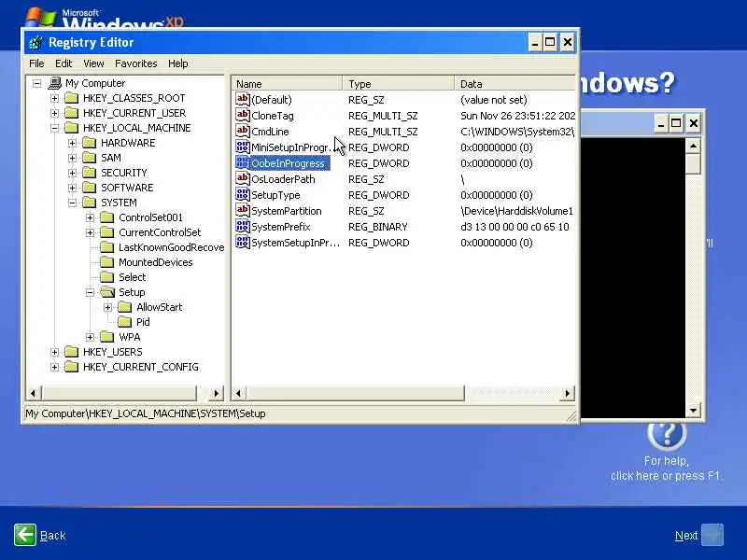Click the (Default) string value icon
Viewport: 747px width, 560px height.
[243, 99]
